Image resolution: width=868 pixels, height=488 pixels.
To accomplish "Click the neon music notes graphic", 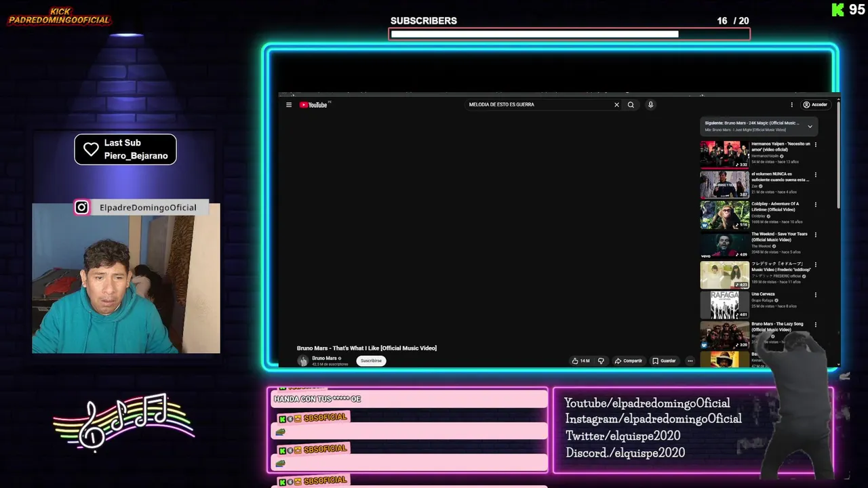I will click(123, 422).
